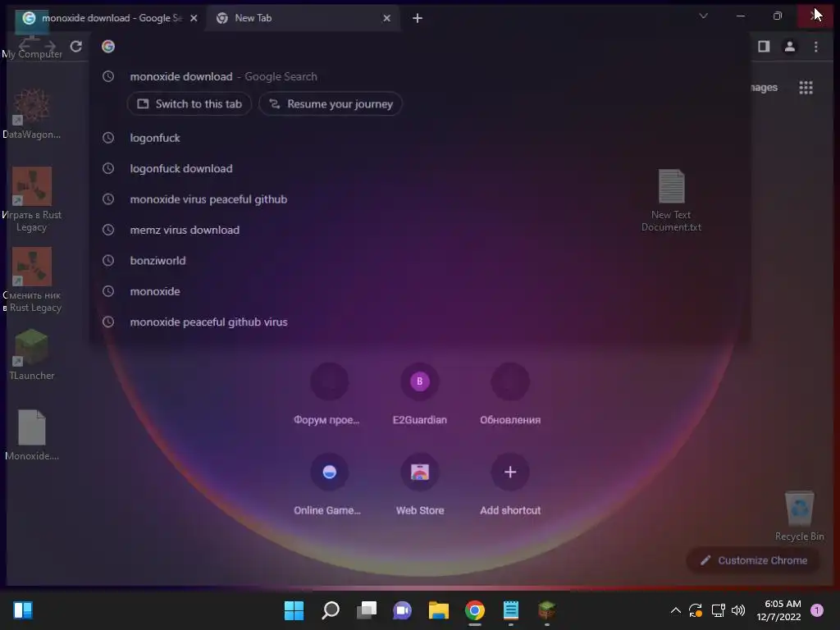This screenshot has width=840, height=630.
Task: Open the clock showing 6:05 AM
Action: (778, 610)
